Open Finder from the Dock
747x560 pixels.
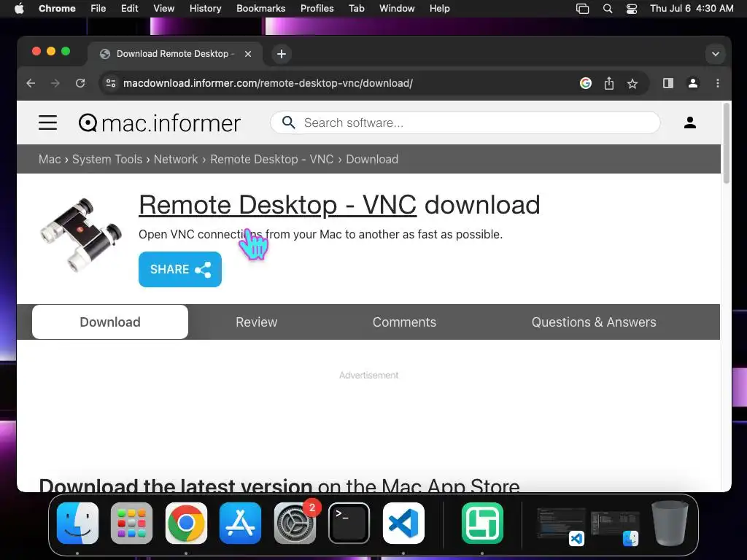tap(77, 523)
